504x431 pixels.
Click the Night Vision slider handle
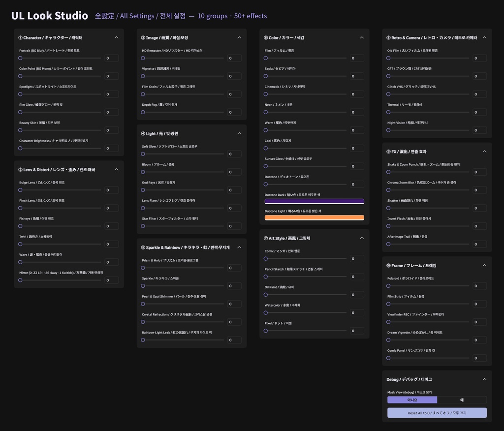tap(389, 130)
